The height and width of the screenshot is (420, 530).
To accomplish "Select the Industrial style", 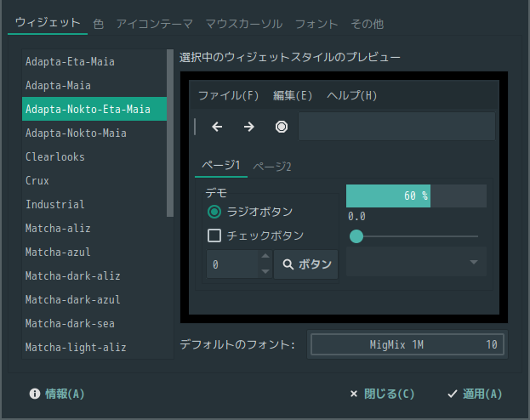I will pyautogui.click(x=94, y=204).
